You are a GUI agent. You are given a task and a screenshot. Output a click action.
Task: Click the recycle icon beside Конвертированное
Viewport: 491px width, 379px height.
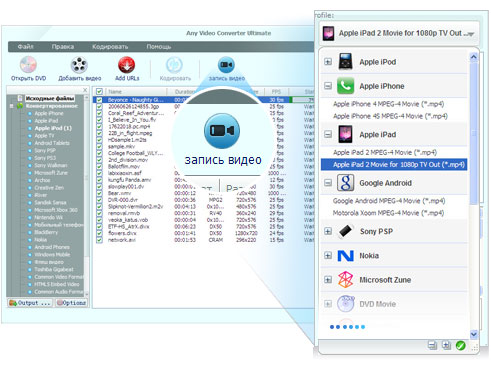[20, 106]
